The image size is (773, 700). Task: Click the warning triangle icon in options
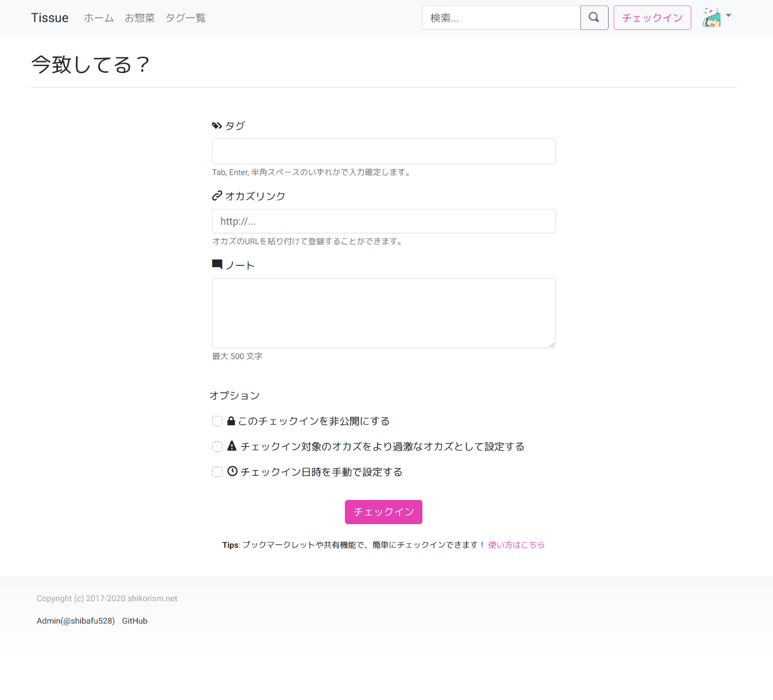tap(232, 446)
